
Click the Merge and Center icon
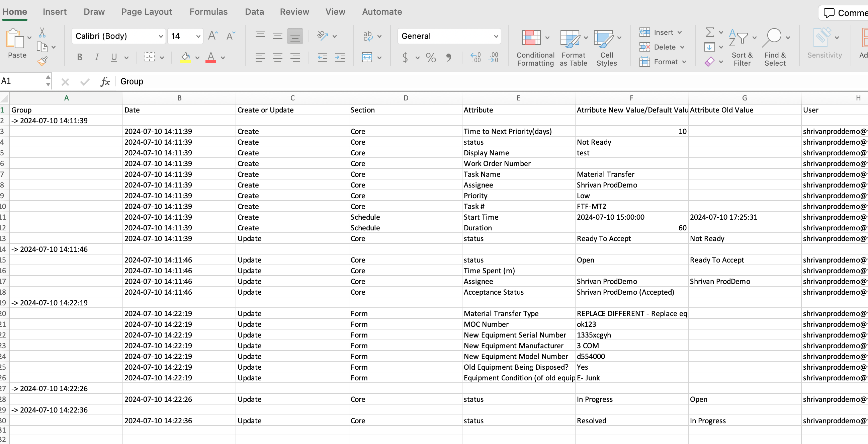coord(367,57)
